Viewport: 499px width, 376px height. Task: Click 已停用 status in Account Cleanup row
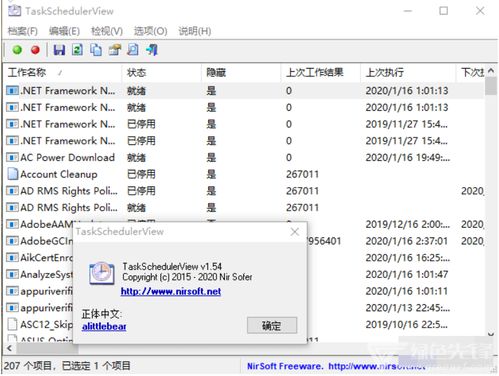click(x=141, y=174)
